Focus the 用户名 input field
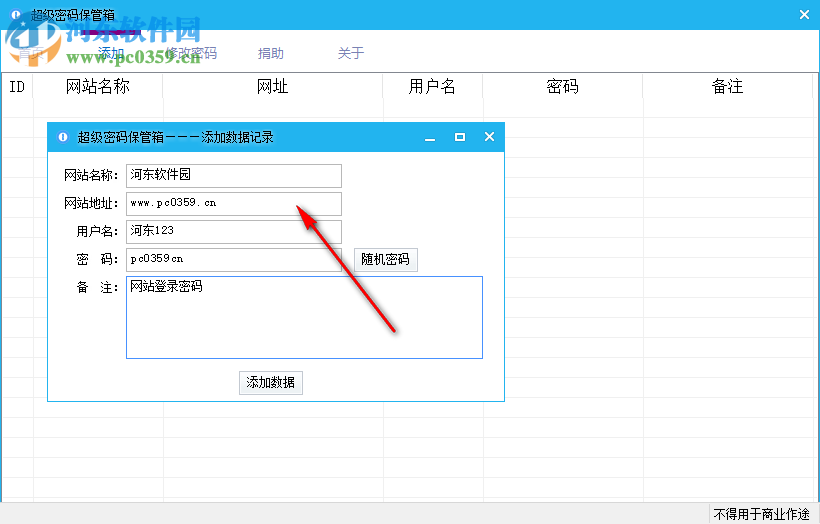 point(234,232)
